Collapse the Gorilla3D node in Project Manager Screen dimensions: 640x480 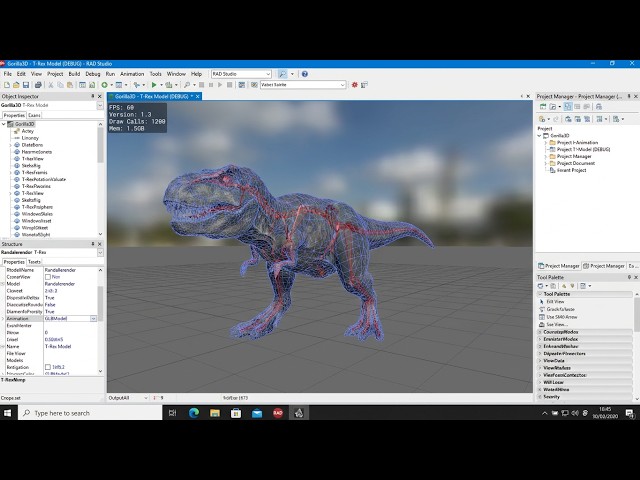coord(539,136)
